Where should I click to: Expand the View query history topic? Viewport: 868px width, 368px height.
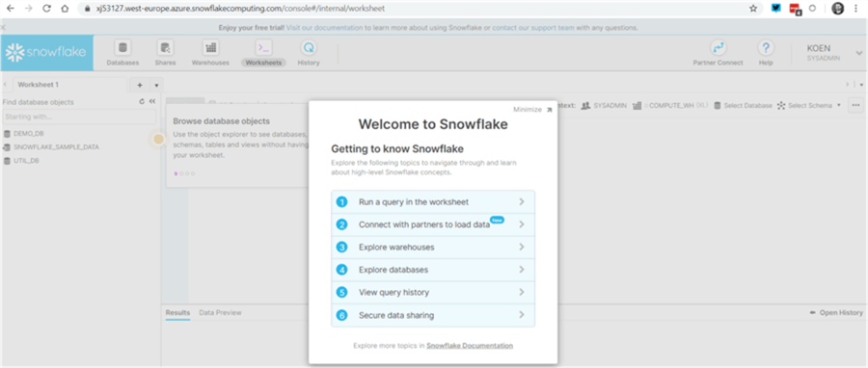[433, 292]
